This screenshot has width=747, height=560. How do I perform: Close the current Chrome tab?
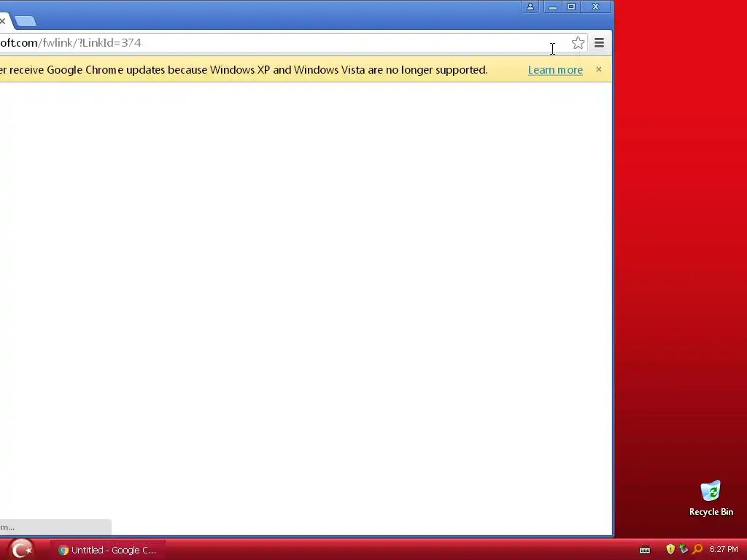click(2, 21)
